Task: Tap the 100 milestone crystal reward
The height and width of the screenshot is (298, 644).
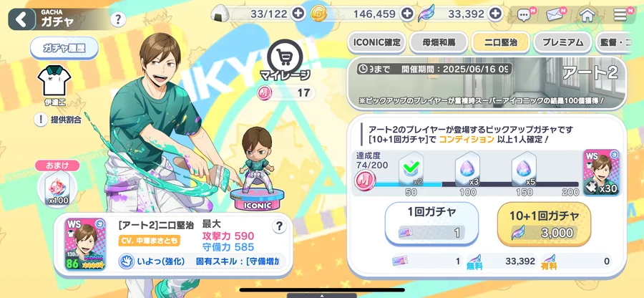Action: pos(467,169)
